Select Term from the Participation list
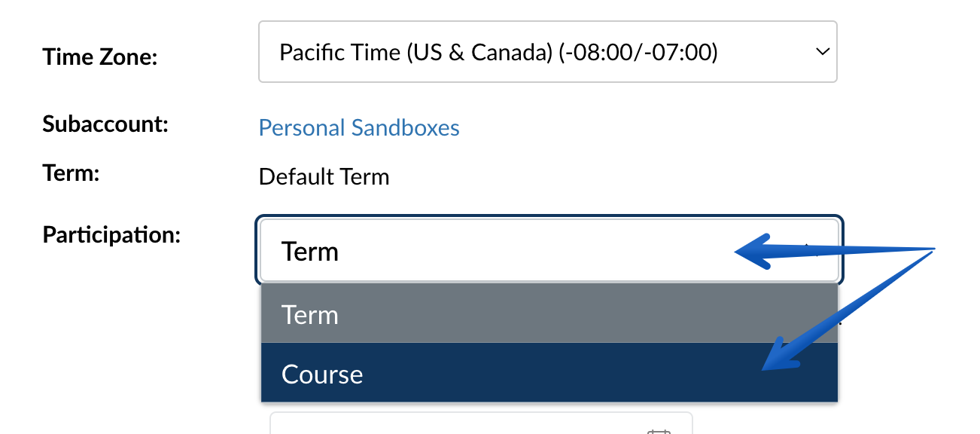Screen dimensions: 980x434 (310, 314)
